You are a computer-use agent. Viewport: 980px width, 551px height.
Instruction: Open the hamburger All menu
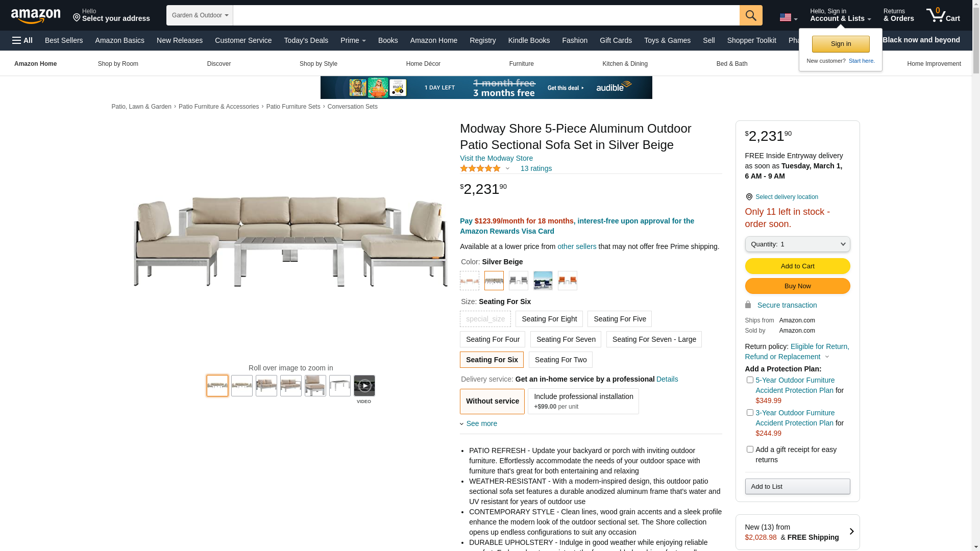pos(22,40)
